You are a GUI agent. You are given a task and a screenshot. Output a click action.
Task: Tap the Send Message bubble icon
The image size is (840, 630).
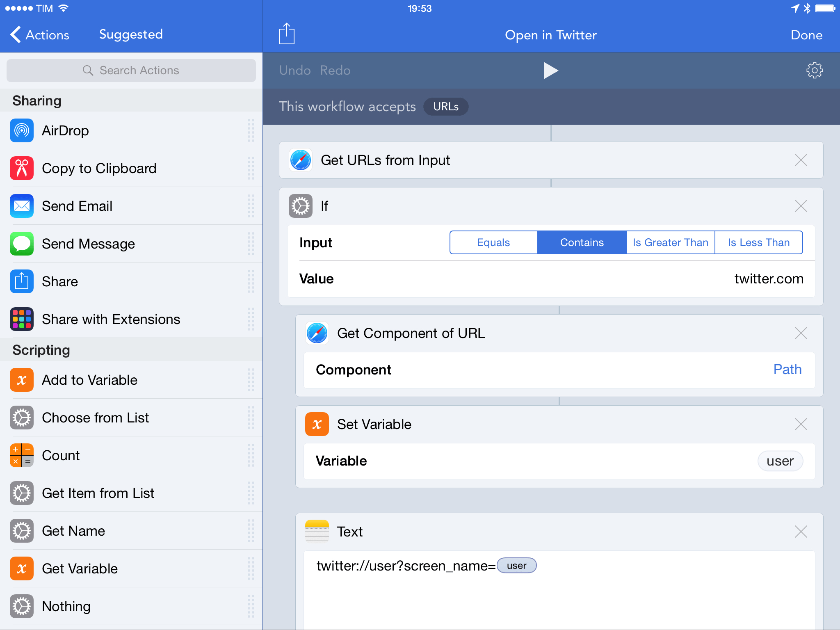tap(22, 244)
